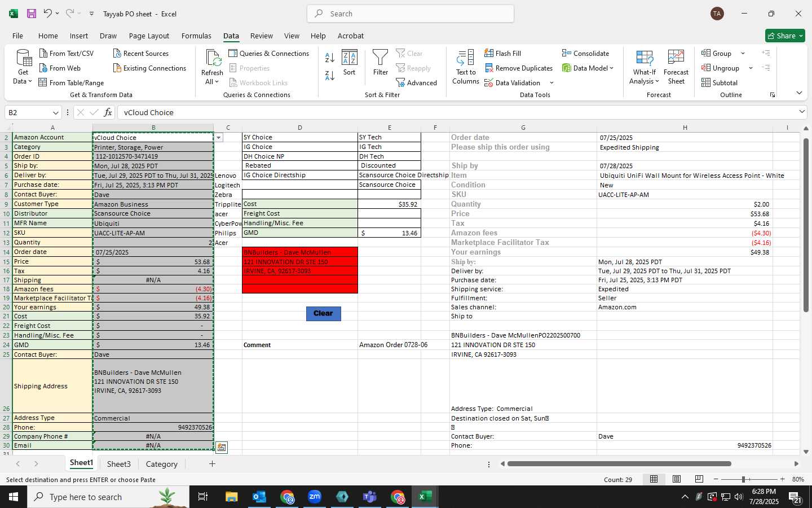Click the Undo arrow icon

(x=48, y=14)
